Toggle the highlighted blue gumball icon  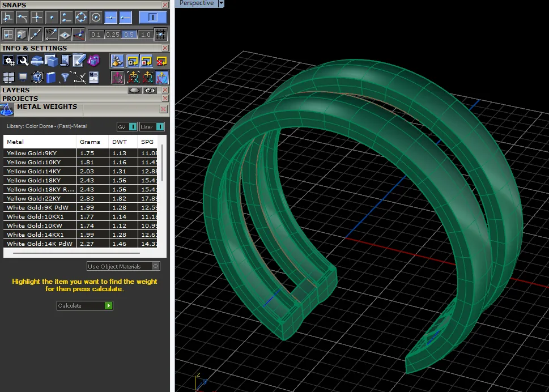click(162, 78)
